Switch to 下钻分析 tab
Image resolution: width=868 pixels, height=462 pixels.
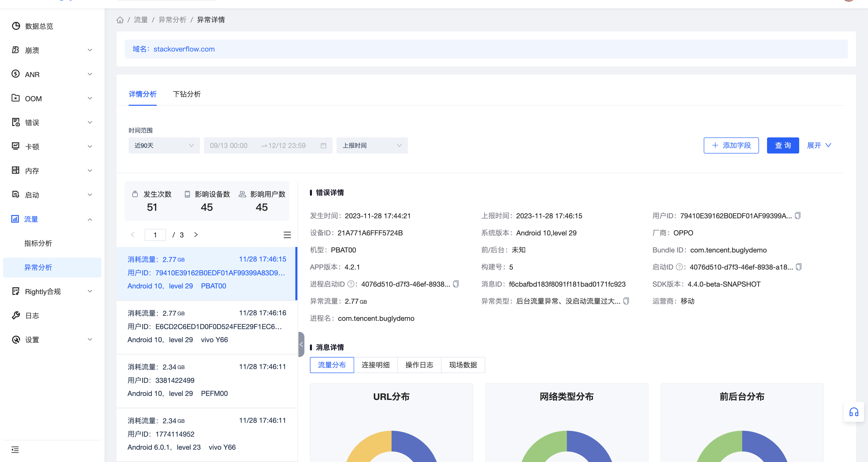(187, 94)
